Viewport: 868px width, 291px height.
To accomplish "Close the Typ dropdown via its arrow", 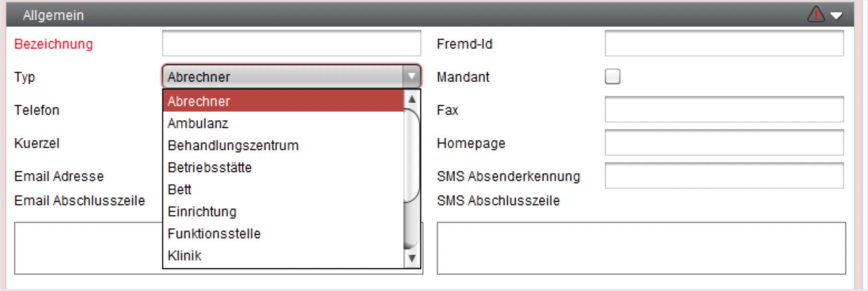I will point(411,76).
